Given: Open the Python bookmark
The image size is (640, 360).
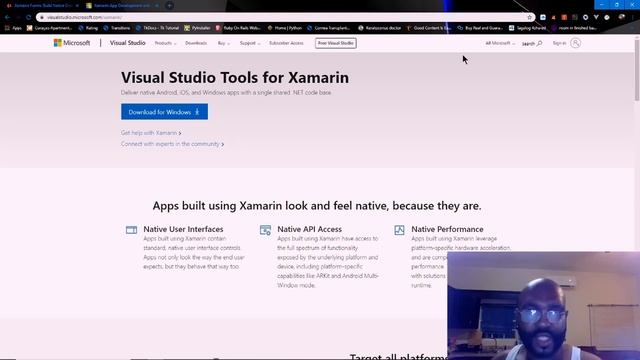Looking at the screenshot, I should [x=285, y=28].
